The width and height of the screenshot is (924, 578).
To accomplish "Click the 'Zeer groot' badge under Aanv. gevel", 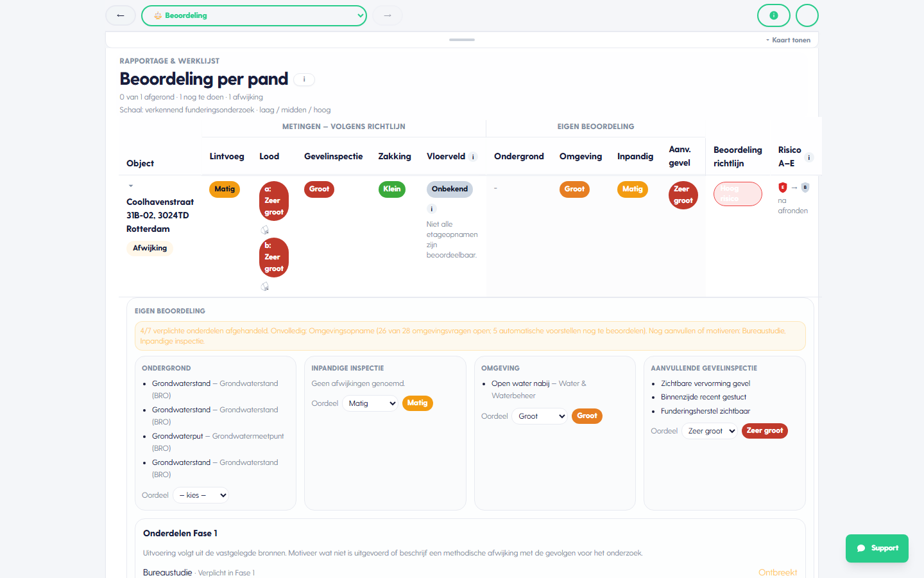I will [683, 195].
